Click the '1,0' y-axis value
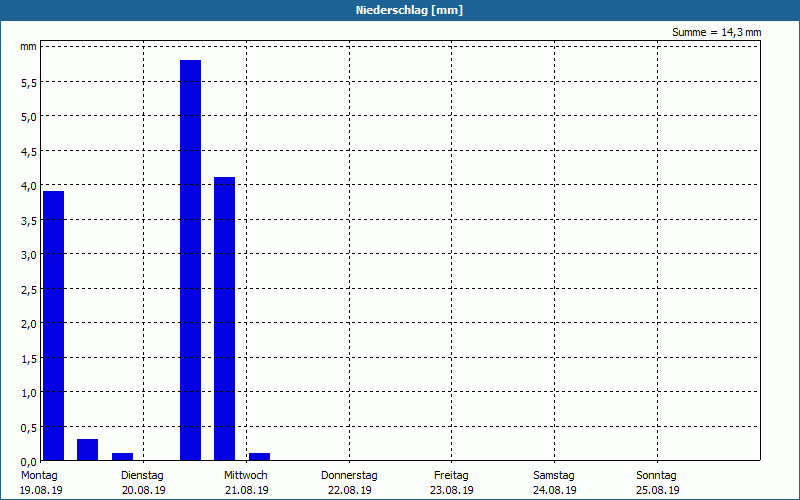This screenshot has width=800, height=500. point(29,393)
